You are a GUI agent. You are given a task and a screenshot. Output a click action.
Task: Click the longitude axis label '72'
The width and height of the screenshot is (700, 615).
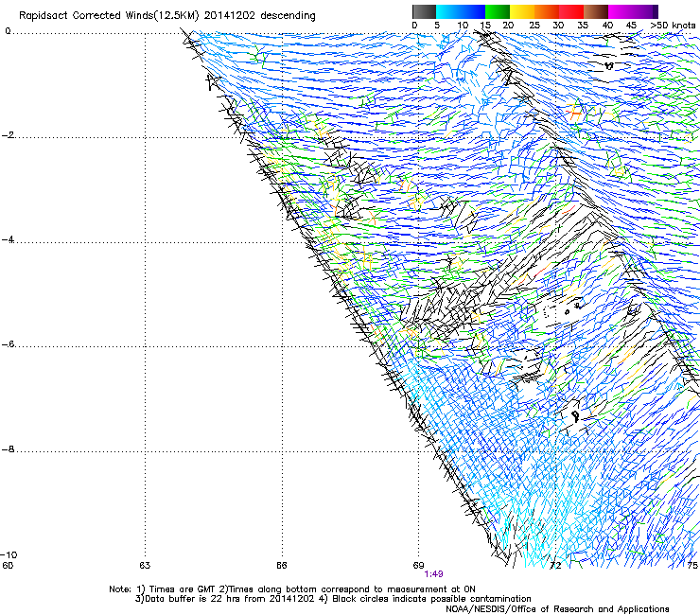click(555, 566)
